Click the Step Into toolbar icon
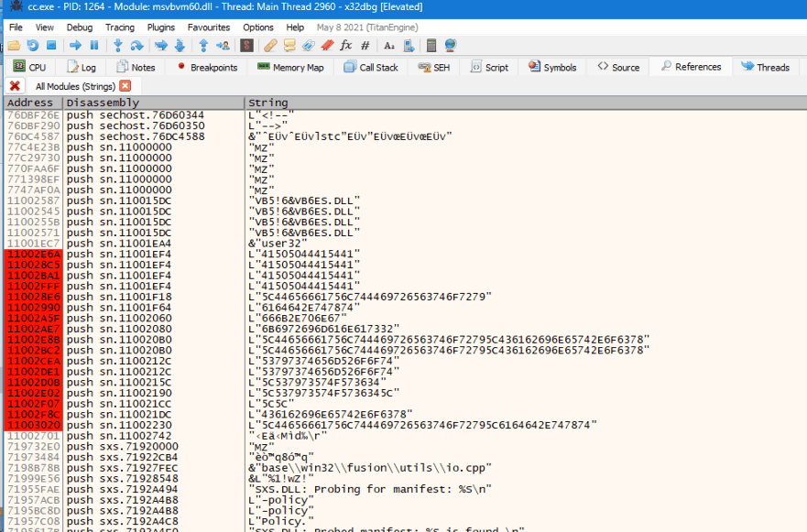The width and height of the screenshot is (807, 532). pyautogui.click(x=118, y=45)
